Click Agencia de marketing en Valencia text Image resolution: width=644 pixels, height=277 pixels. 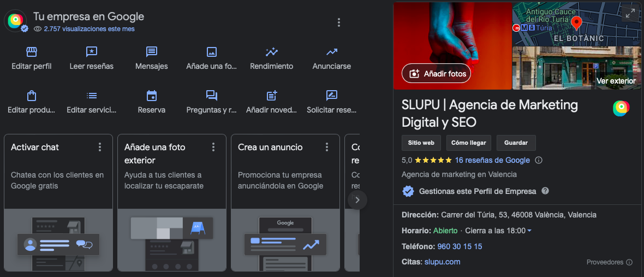[459, 174]
